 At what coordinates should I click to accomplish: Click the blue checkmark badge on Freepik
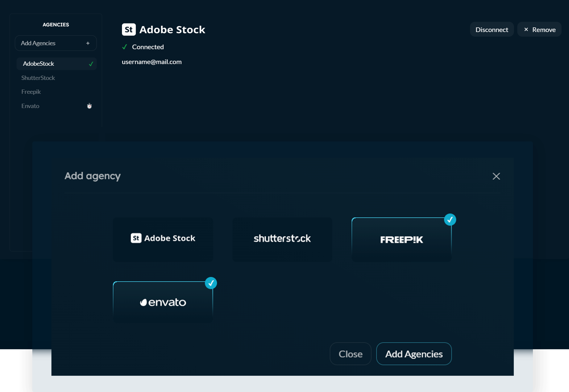[x=450, y=220]
